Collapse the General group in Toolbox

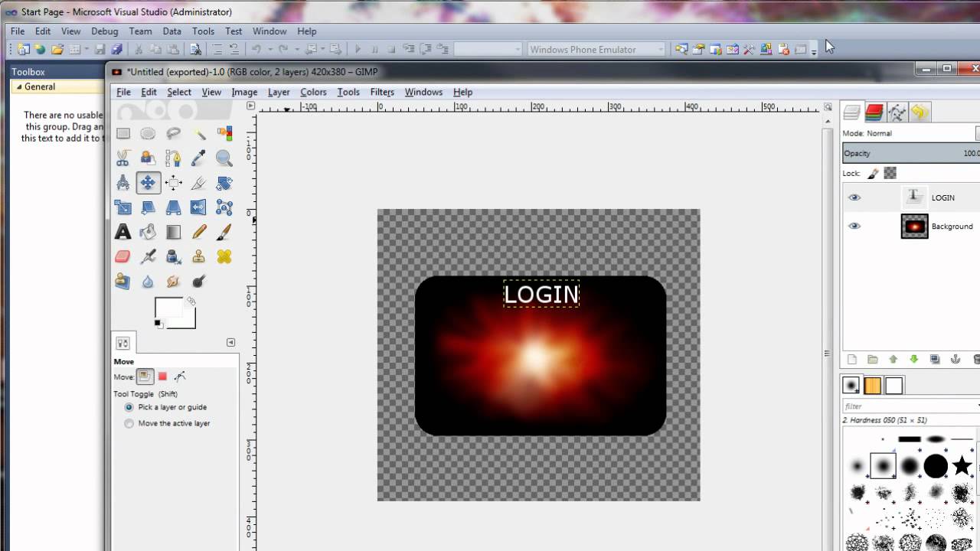pos(19,86)
